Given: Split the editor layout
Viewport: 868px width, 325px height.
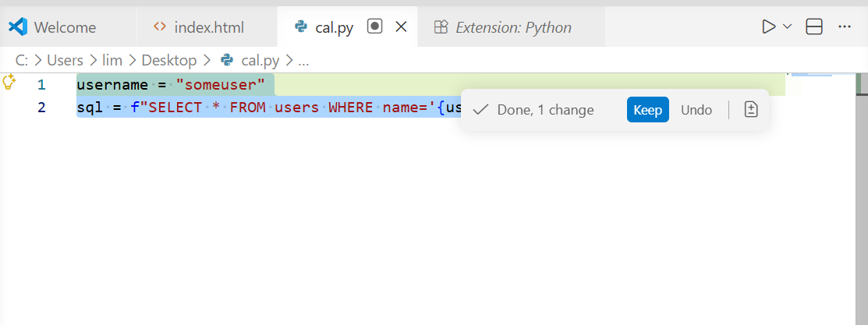Looking at the screenshot, I should [x=813, y=26].
